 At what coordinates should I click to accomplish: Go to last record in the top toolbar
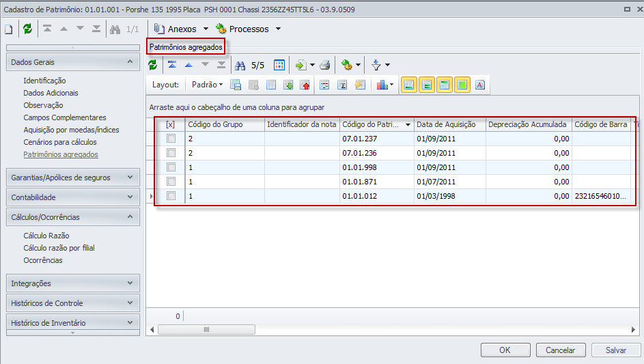[x=96, y=29]
